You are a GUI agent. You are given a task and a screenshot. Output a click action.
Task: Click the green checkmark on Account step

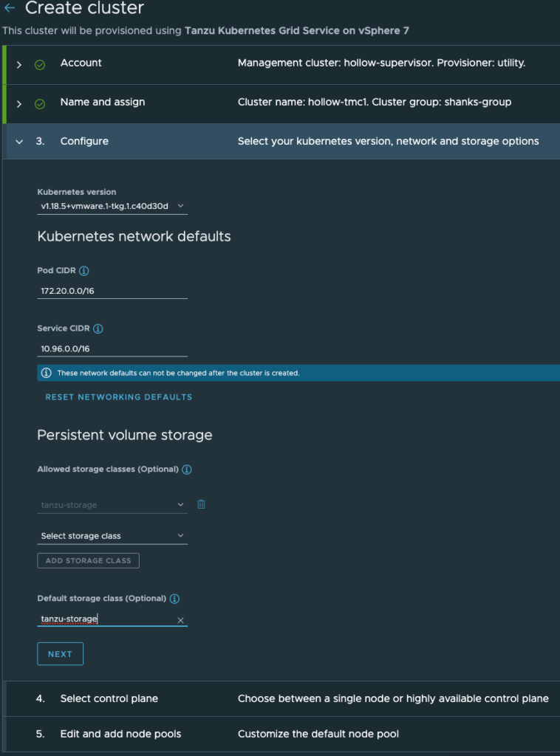click(40, 64)
